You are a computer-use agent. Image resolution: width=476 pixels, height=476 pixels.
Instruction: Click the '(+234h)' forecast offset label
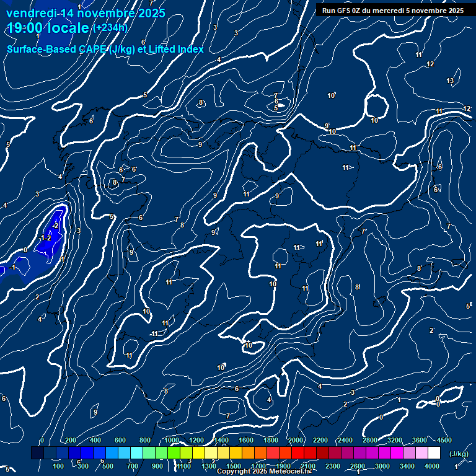110,28
